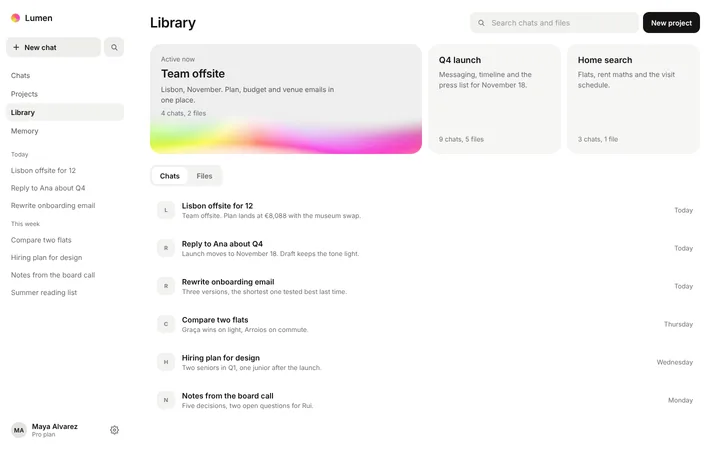
Task: Click the C avatar for Compare two flats
Action: click(166, 324)
